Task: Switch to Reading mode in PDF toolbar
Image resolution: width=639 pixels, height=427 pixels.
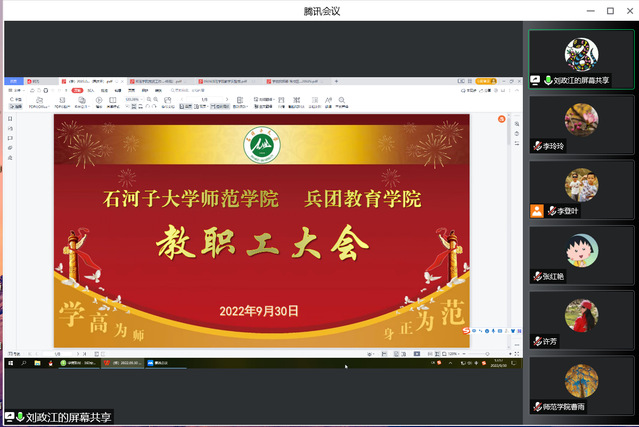Action: [x=112, y=102]
